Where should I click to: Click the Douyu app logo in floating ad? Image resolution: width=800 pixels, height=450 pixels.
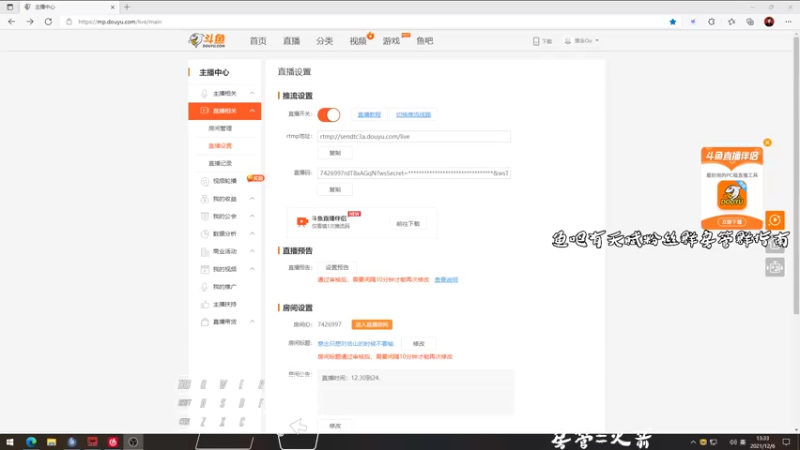click(732, 195)
